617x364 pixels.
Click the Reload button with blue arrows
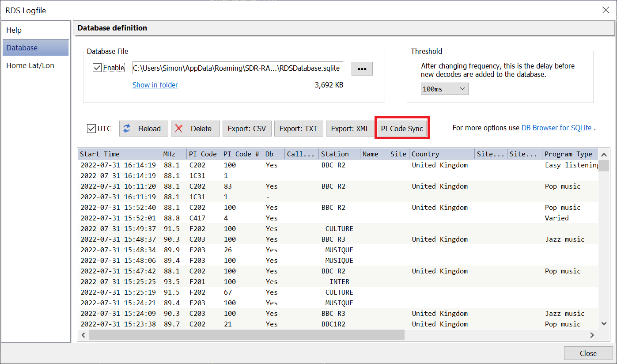point(144,129)
